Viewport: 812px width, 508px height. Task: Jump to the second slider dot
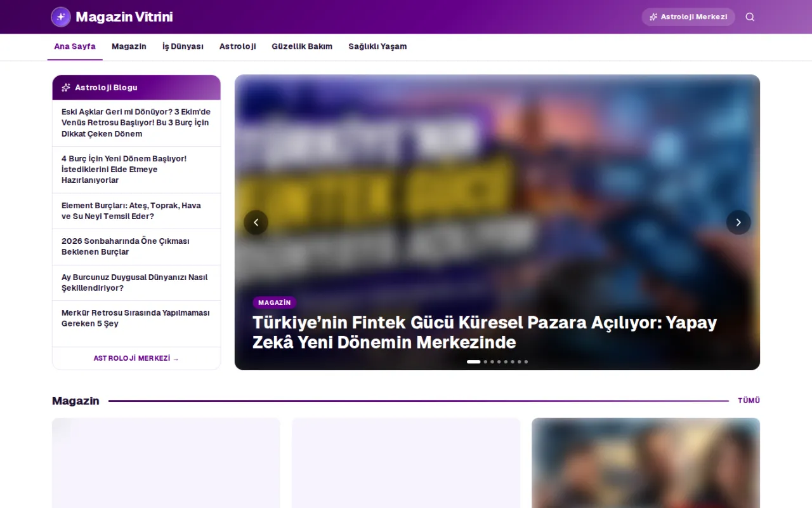point(485,362)
